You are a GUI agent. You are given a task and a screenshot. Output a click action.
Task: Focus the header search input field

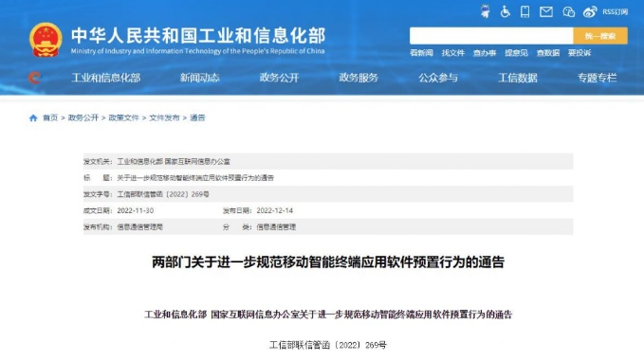(x=491, y=36)
